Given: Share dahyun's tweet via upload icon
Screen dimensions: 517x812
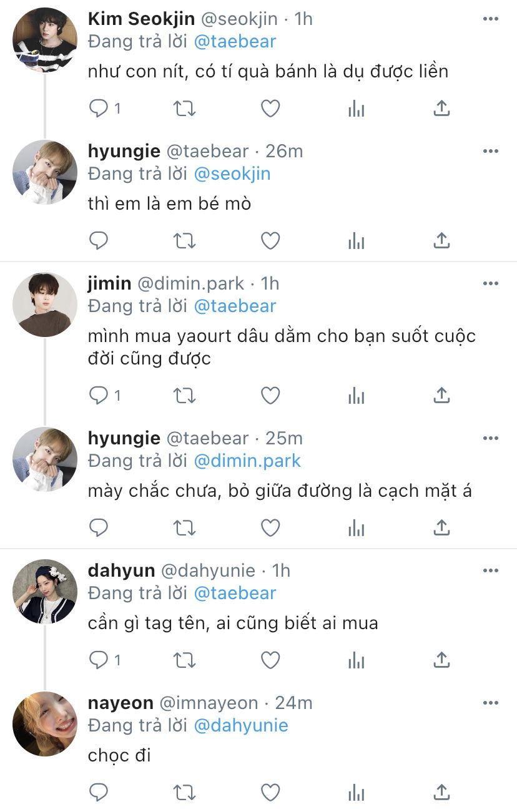Looking at the screenshot, I should 441,660.
